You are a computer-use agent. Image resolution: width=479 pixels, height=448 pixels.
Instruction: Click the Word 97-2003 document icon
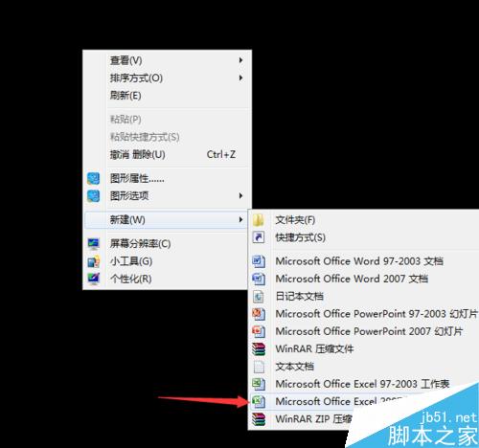(x=259, y=261)
